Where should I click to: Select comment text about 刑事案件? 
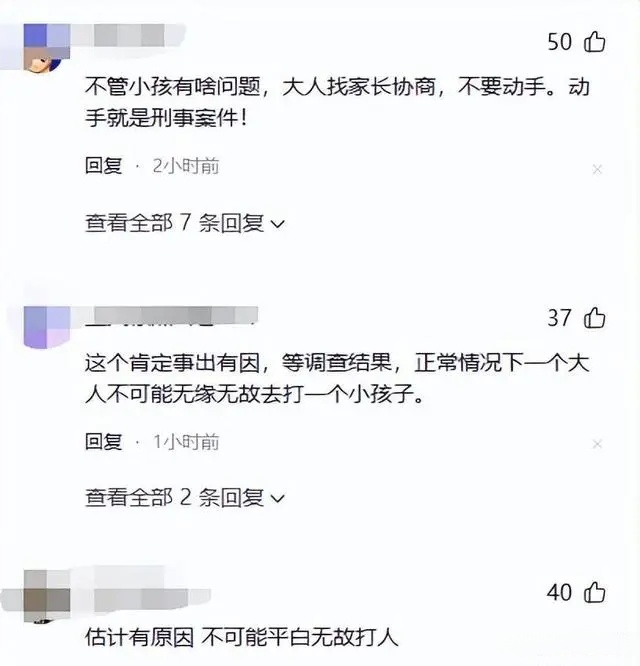[337, 102]
